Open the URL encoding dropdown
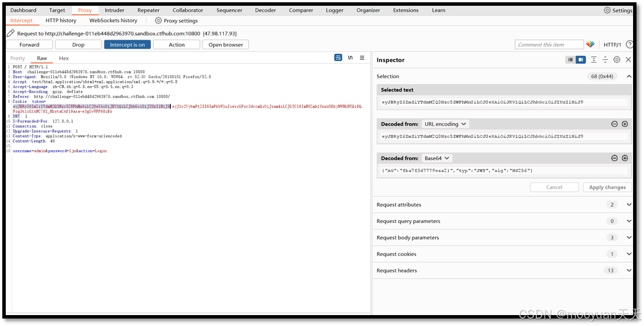This screenshot has height=326, width=644. [445, 124]
